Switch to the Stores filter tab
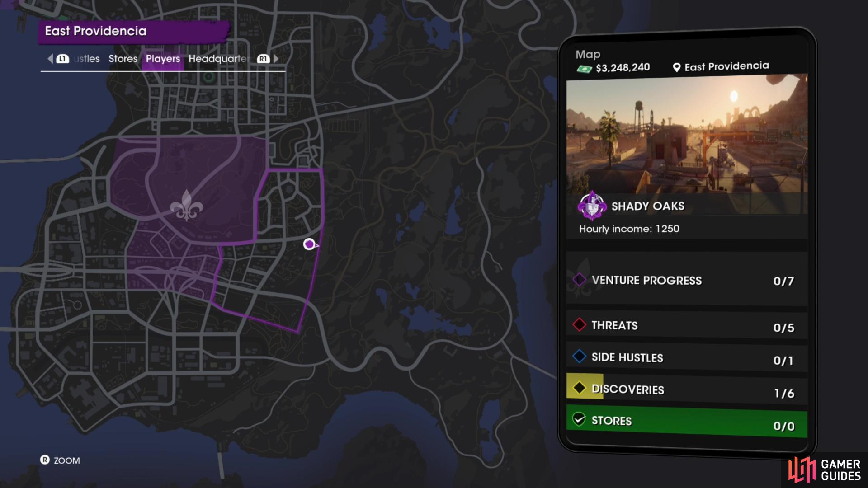The image size is (868, 488). (x=123, y=59)
